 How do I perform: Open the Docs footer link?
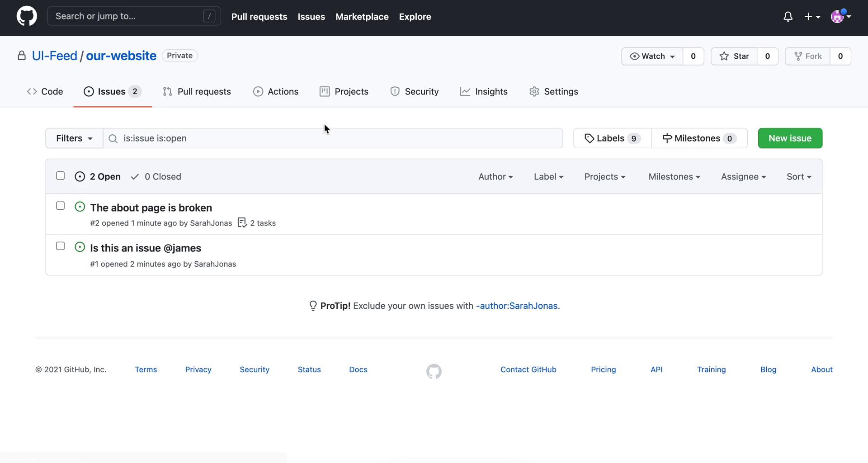(358, 369)
